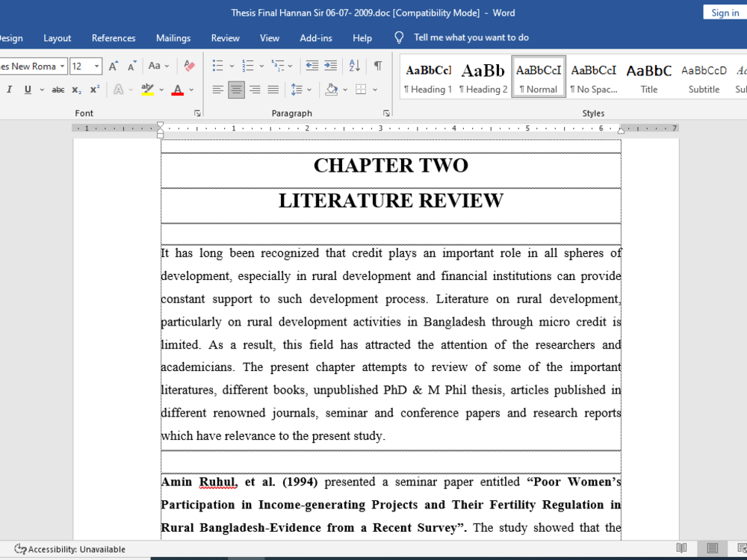747x560 pixels.
Task: Click the lightbulb Tell me icon
Action: click(399, 37)
